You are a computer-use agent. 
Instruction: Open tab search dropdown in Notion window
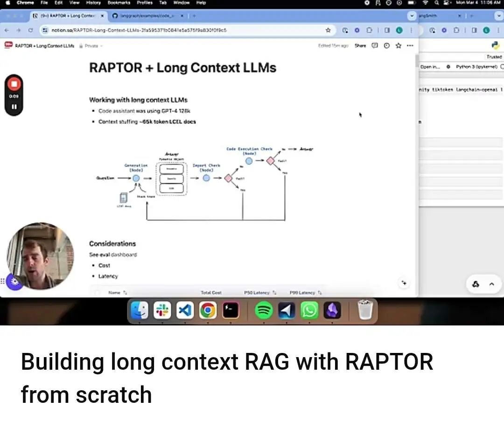412,16
